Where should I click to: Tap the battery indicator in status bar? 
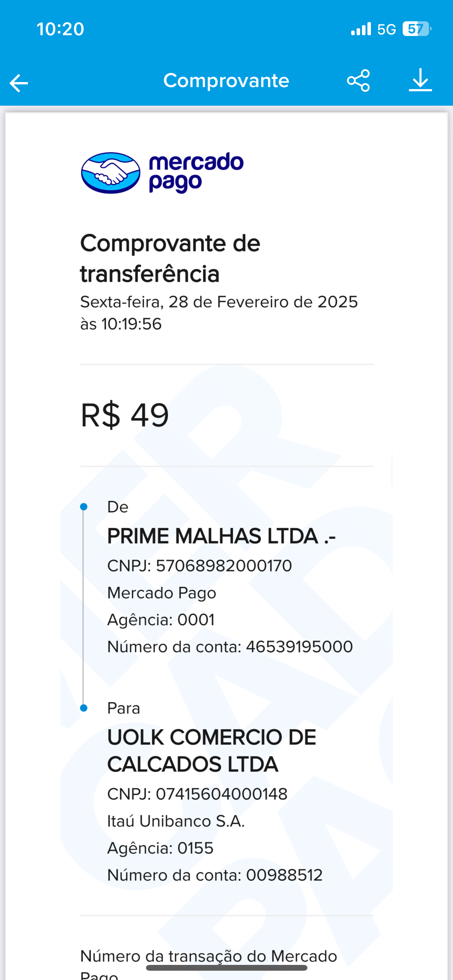tap(417, 29)
